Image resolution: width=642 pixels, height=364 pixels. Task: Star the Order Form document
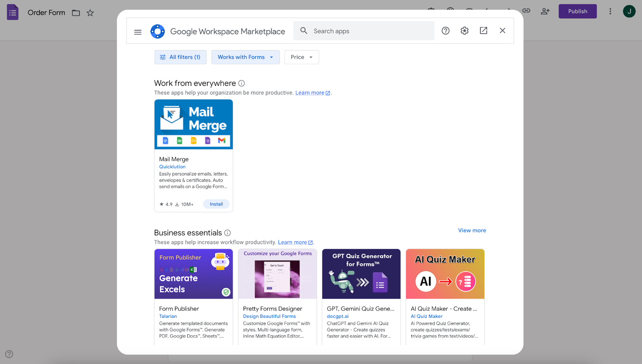pyautogui.click(x=90, y=13)
